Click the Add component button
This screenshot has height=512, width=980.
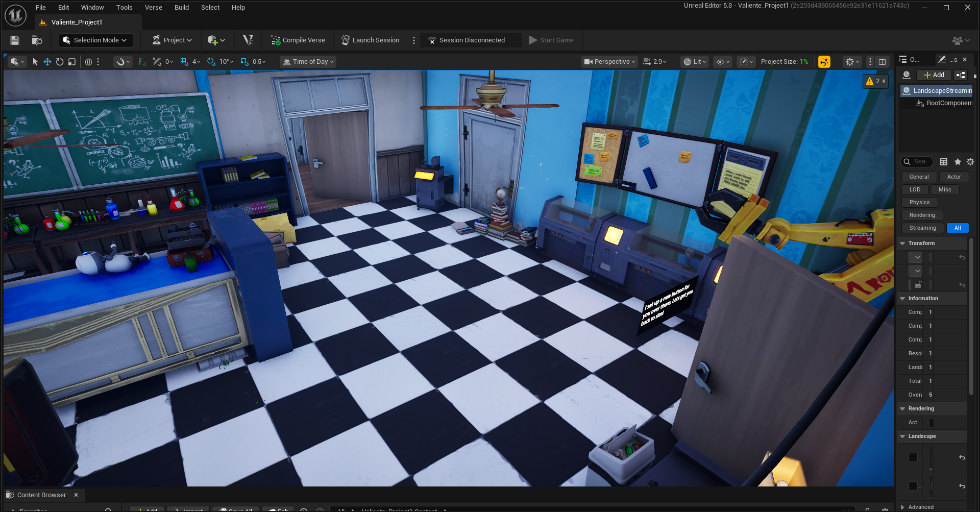[x=934, y=75]
